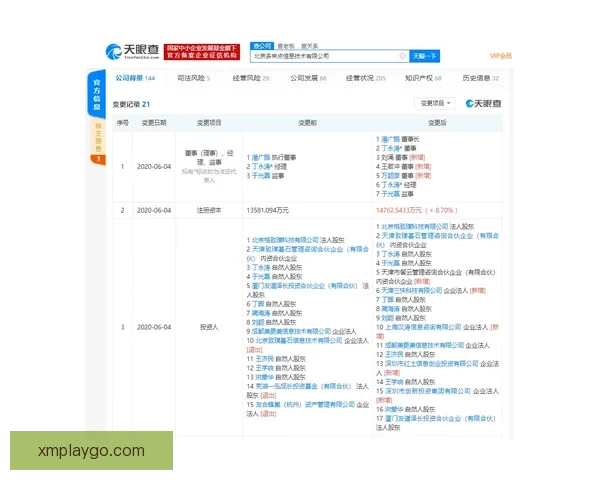Image resolution: width=600 pixels, height=480 pixels.
Task: Clear search box with the X icon
Action: point(402,56)
